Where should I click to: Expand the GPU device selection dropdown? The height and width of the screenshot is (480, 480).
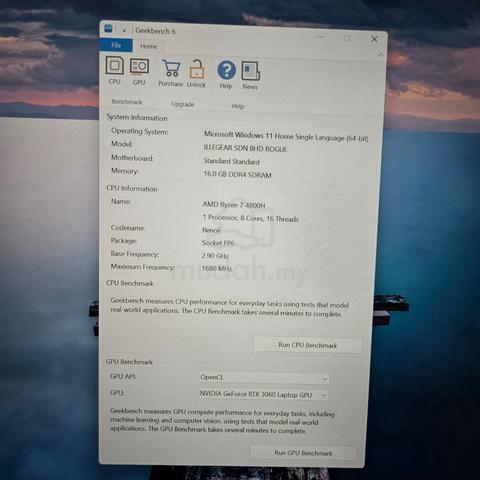click(263, 395)
